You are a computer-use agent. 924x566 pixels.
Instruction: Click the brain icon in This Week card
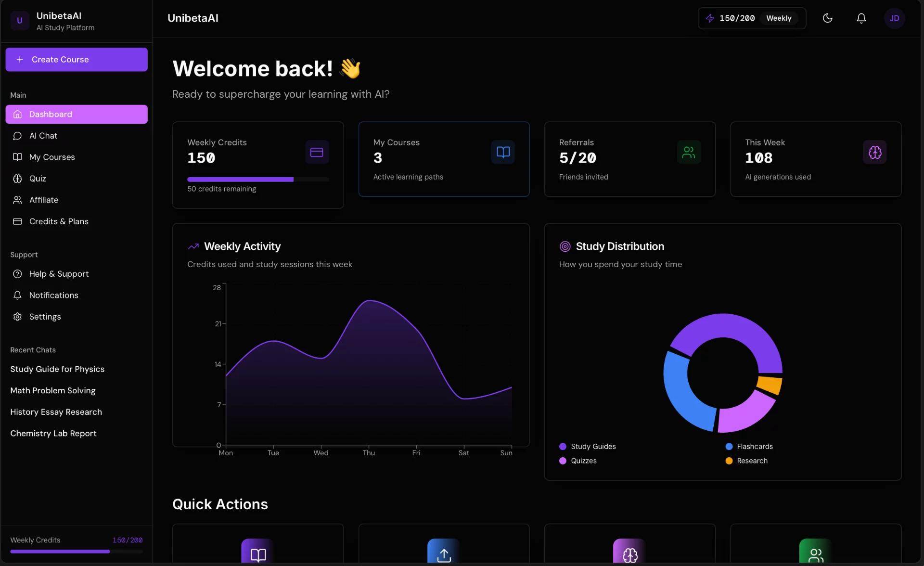coord(874,152)
